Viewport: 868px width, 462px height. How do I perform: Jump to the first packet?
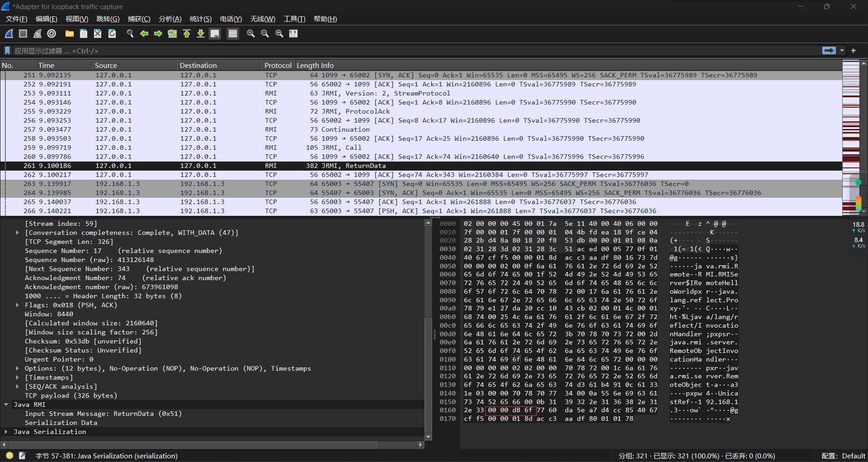187,33
